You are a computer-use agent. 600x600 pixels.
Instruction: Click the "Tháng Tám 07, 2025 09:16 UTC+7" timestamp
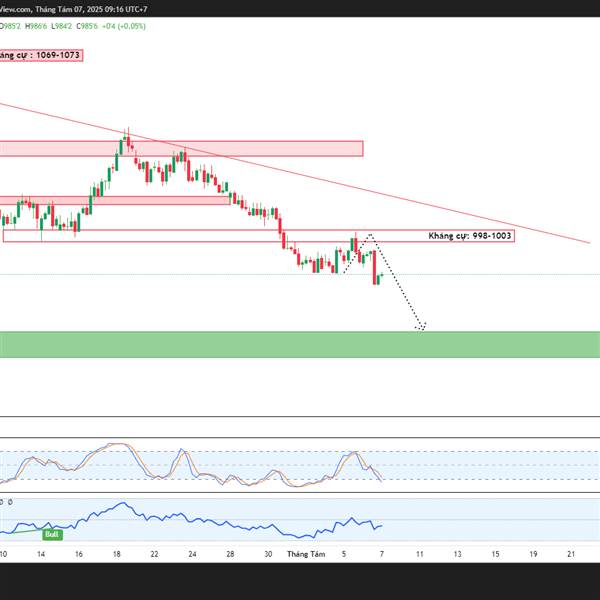click(91, 9)
